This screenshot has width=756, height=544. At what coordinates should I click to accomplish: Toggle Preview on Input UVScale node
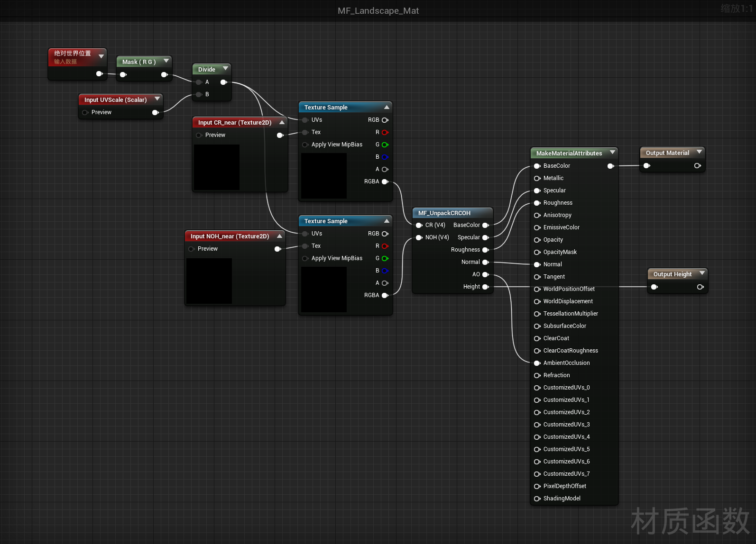click(x=85, y=113)
